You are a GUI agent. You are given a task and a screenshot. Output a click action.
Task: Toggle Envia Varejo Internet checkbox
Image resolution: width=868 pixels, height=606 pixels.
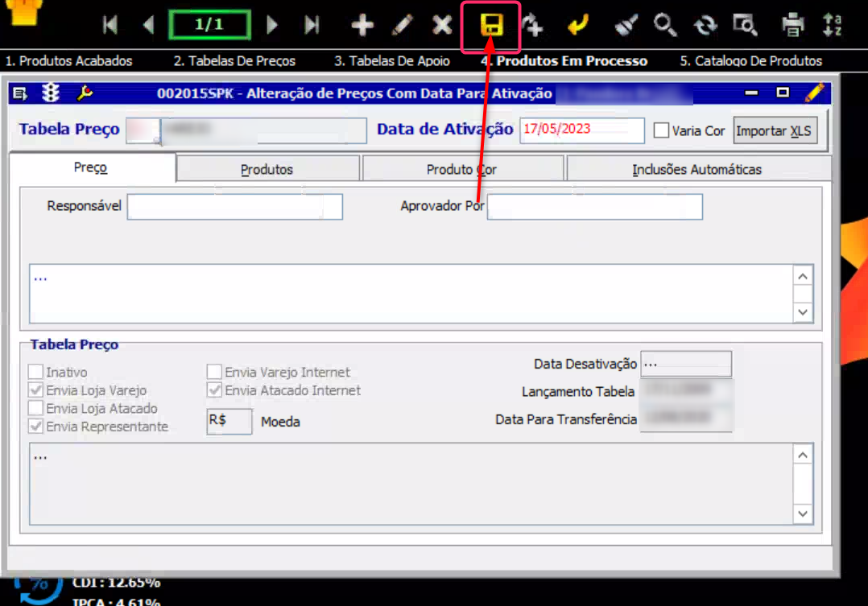214,371
